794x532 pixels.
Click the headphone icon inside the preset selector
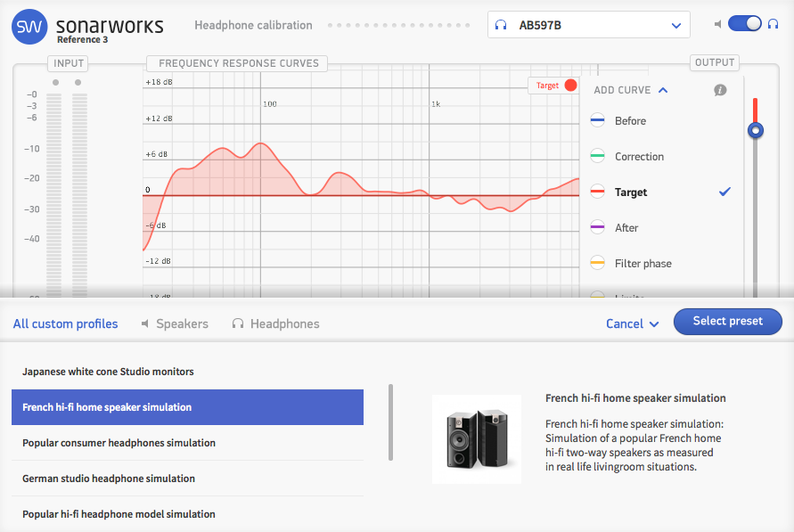(x=500, y=24)
